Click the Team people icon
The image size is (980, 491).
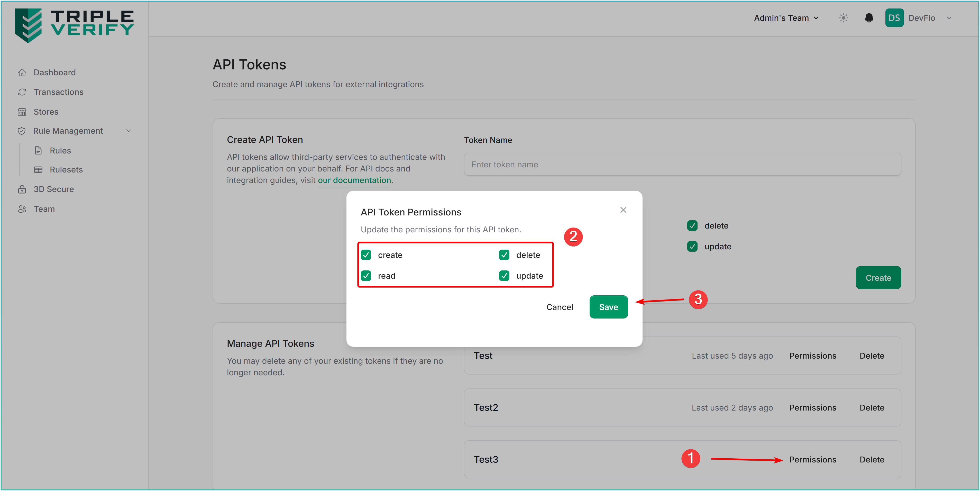[22, 209]
